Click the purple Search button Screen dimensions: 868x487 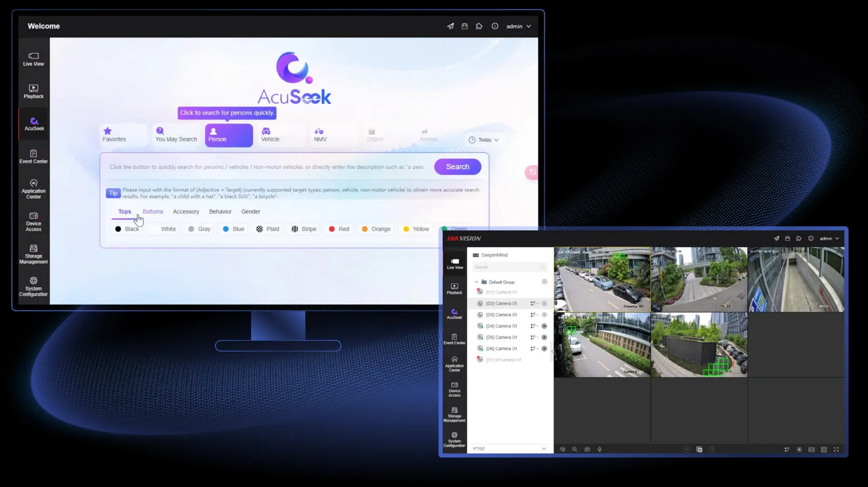pos(457,167)
